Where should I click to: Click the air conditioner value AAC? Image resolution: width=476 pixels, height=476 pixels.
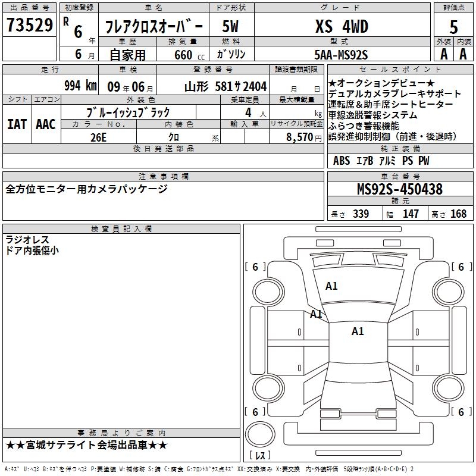tap(46, 124)
